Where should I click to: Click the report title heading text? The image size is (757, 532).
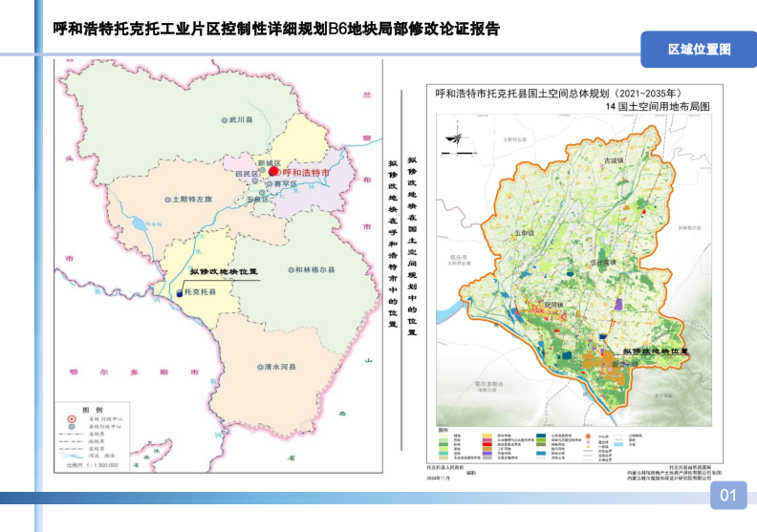pyautogui.click(x=276, y=29)
